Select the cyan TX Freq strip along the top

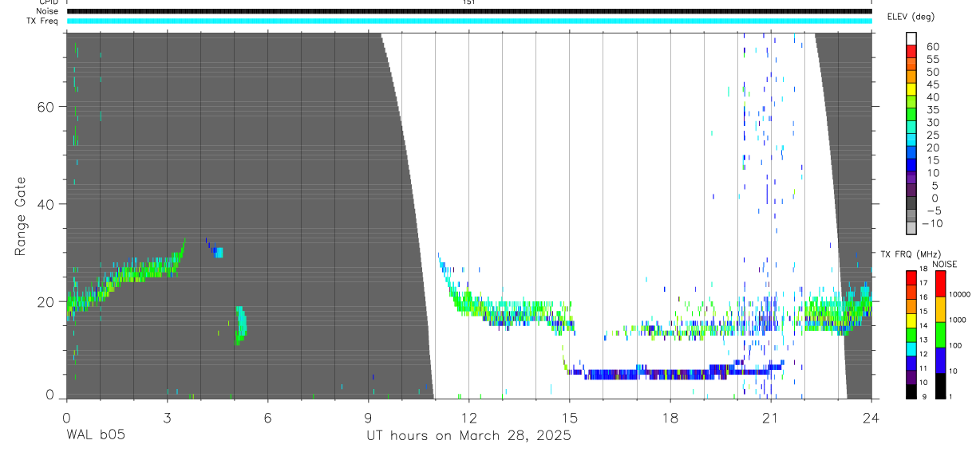tap(469, 21)
